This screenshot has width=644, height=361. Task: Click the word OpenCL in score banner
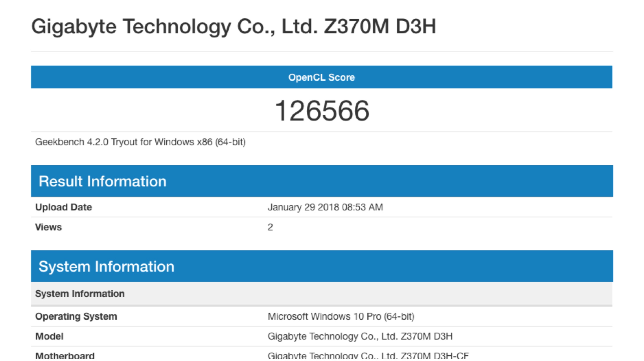(x=307, y=77)
